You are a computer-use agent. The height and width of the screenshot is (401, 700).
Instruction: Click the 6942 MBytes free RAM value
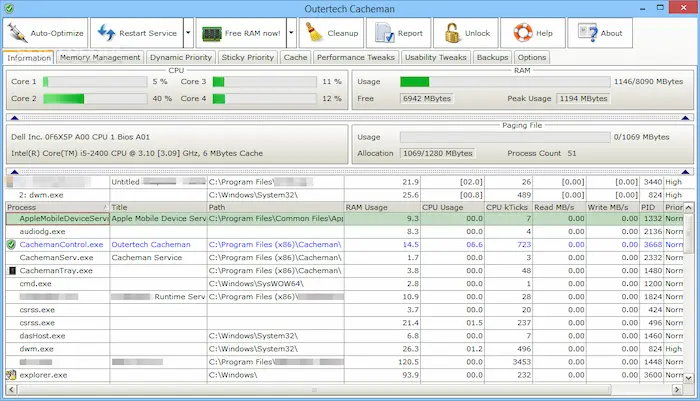[427, 98]
